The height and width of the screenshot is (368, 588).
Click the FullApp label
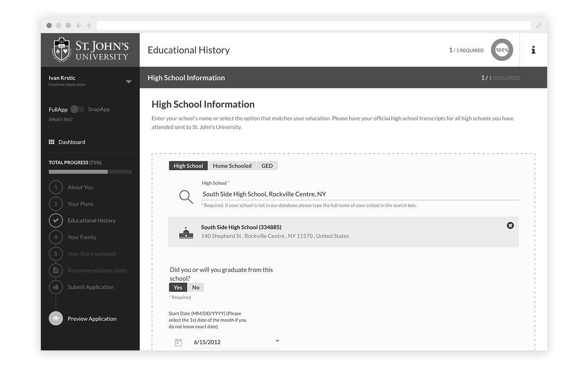[58, 110]
